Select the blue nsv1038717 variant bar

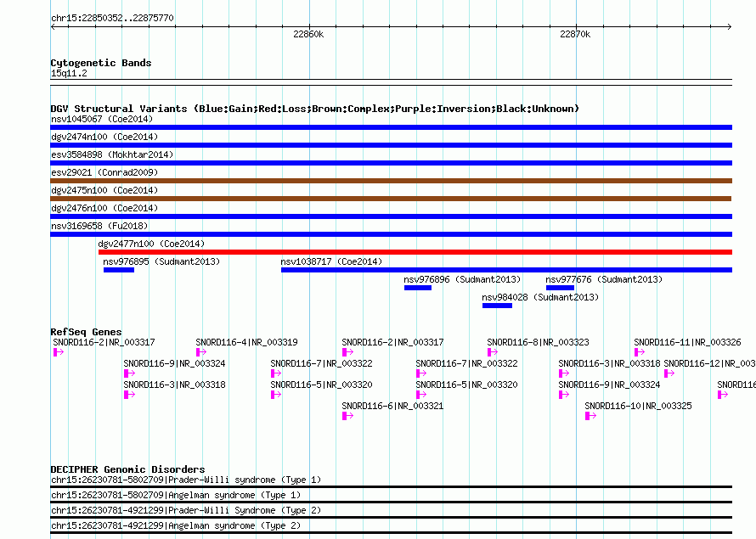pyautogui.click(x=507, y=270)
